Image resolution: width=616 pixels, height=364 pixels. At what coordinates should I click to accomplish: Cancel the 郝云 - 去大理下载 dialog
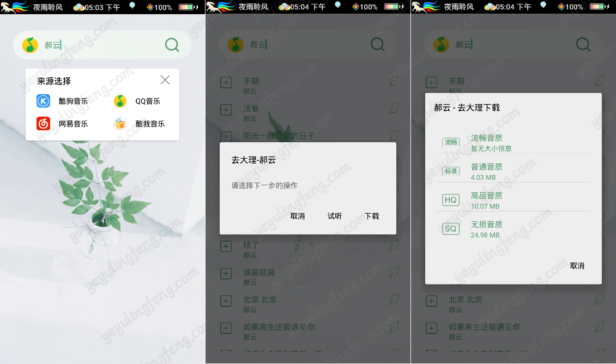pyautogui.click(x=577, y=266)
